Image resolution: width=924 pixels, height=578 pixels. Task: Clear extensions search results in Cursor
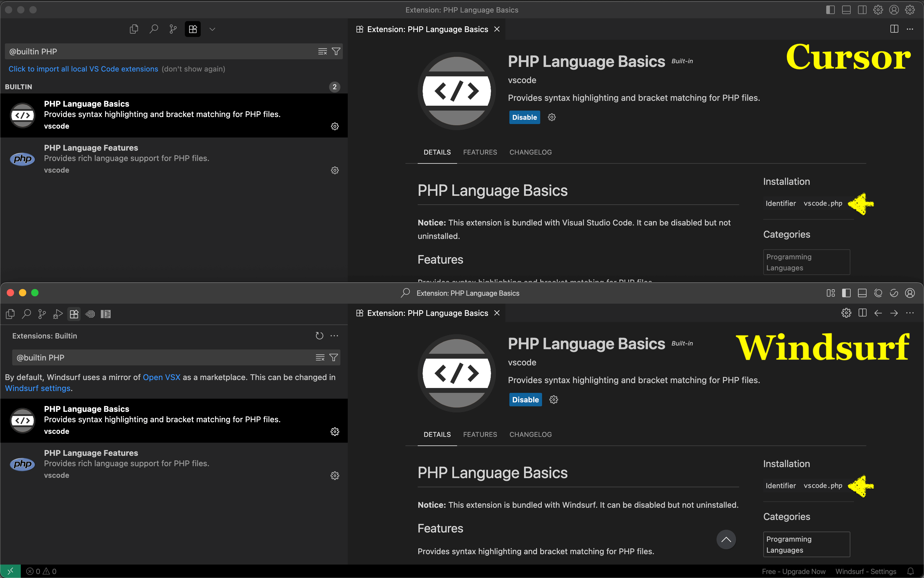tap(323, 51)
